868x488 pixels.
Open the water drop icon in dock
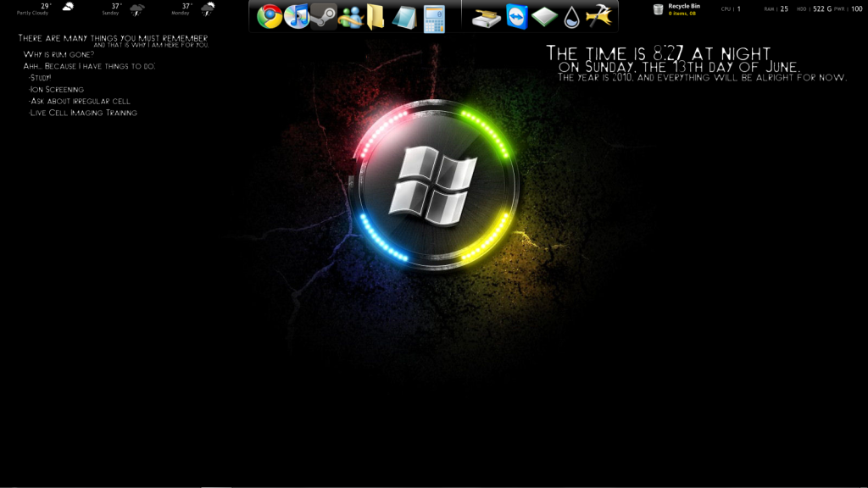pyautogui.click(x=571, y=17)
